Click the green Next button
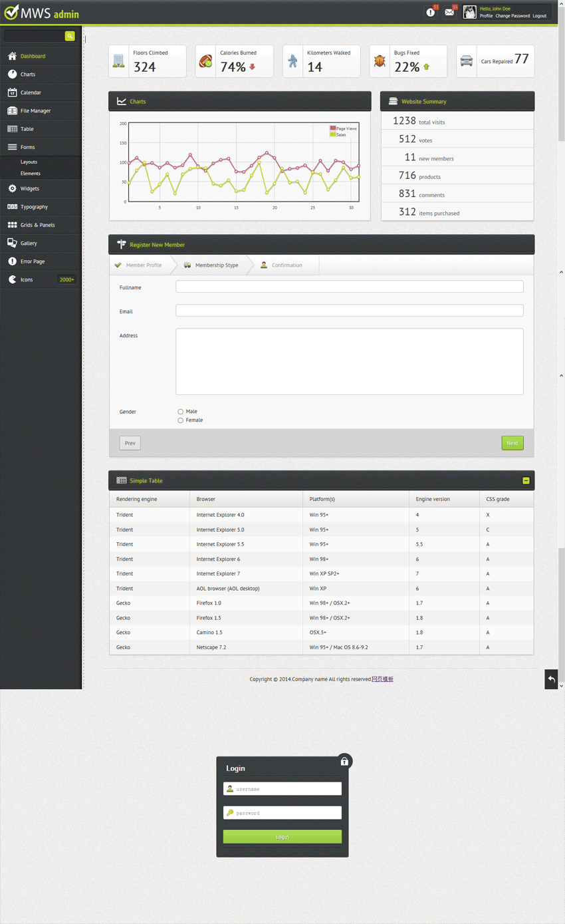 [x=512, y=443]
